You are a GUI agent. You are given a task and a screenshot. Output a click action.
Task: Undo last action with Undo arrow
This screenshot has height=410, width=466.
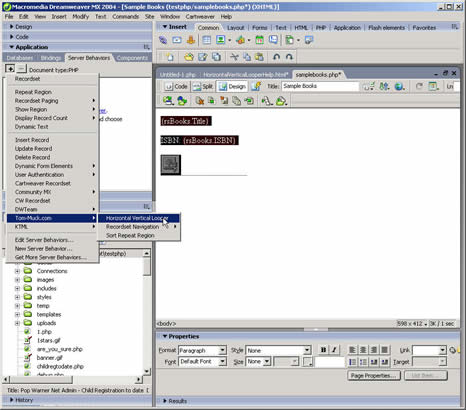276,57
